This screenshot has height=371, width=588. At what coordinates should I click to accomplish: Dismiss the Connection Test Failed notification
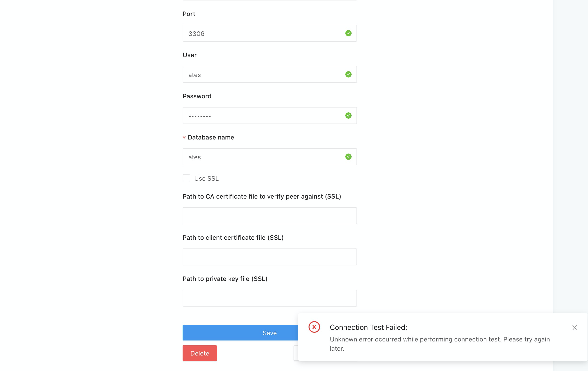574,327
